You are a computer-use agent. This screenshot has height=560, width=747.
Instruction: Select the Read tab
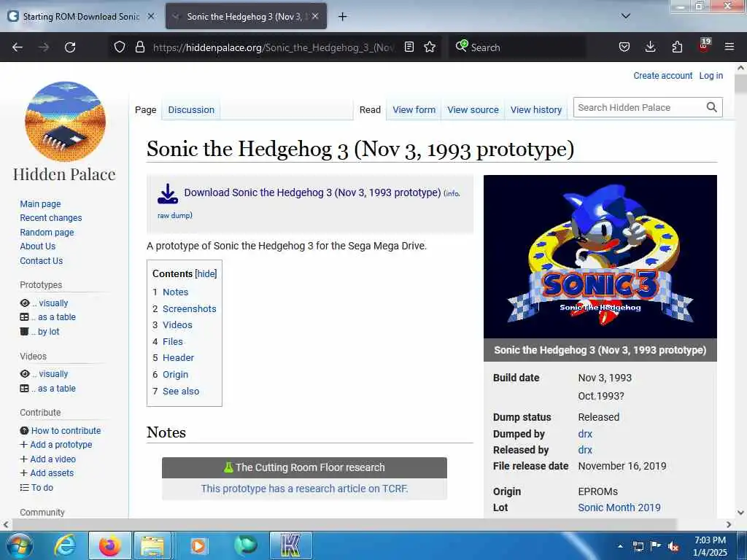(370, 110)
